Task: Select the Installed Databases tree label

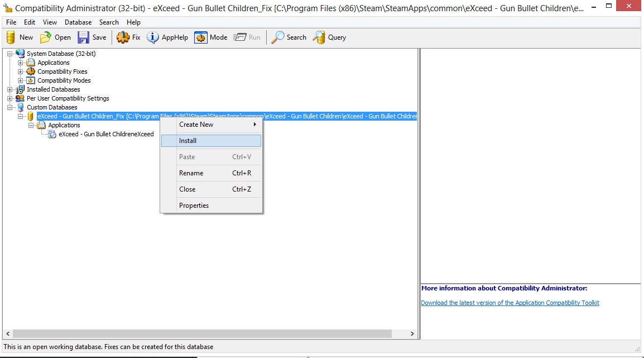Action: [x=54, y=89]
